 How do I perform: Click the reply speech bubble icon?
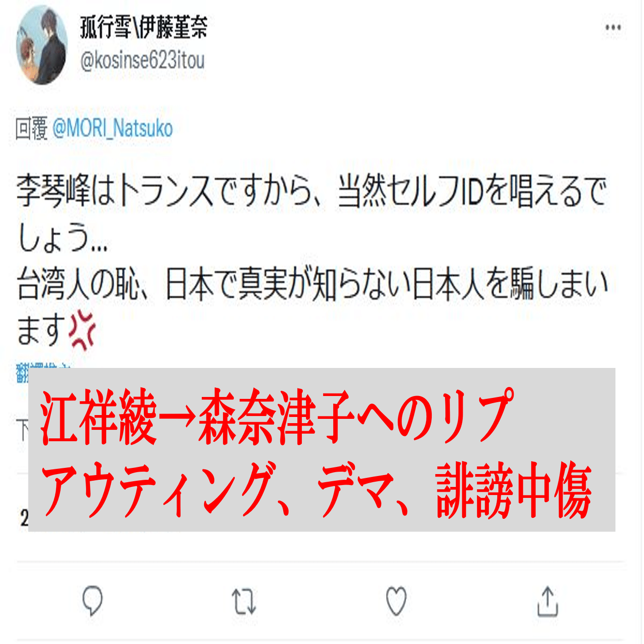(x=92, y=600)
